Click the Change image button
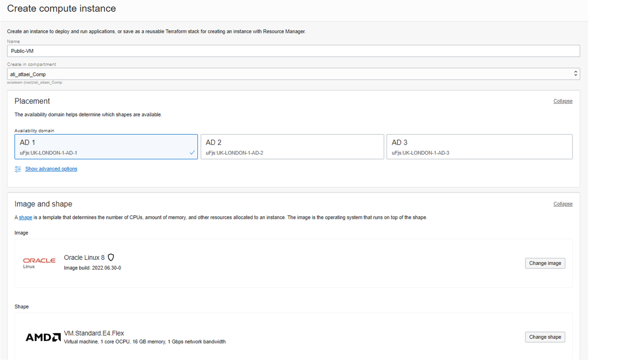 [545, 263]
